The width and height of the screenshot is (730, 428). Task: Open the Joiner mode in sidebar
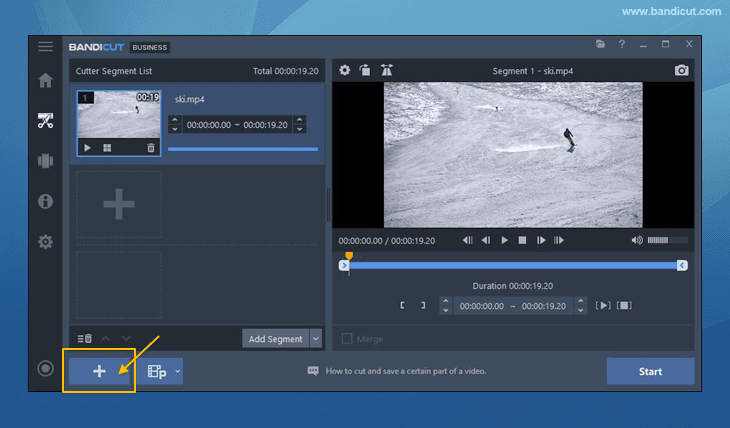point(45,161)
